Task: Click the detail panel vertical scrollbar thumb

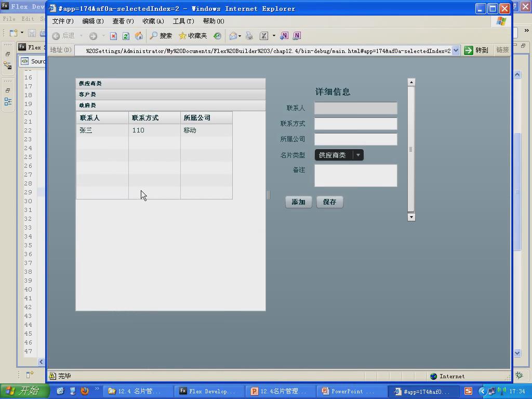Action: (x=411, y=149)
